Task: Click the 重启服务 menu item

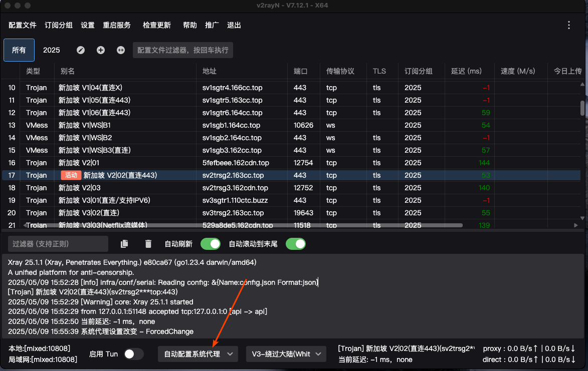Action: [x=117, y=25]
